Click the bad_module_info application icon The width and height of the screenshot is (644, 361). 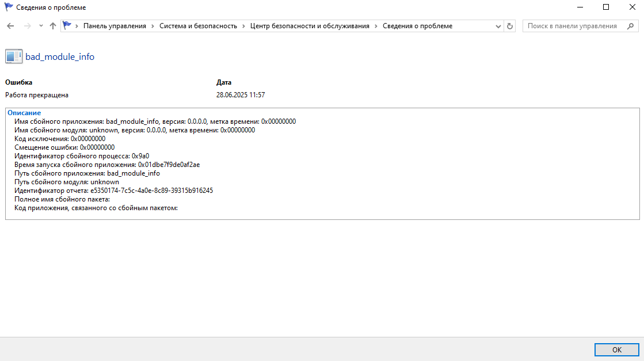pos(14,56)
